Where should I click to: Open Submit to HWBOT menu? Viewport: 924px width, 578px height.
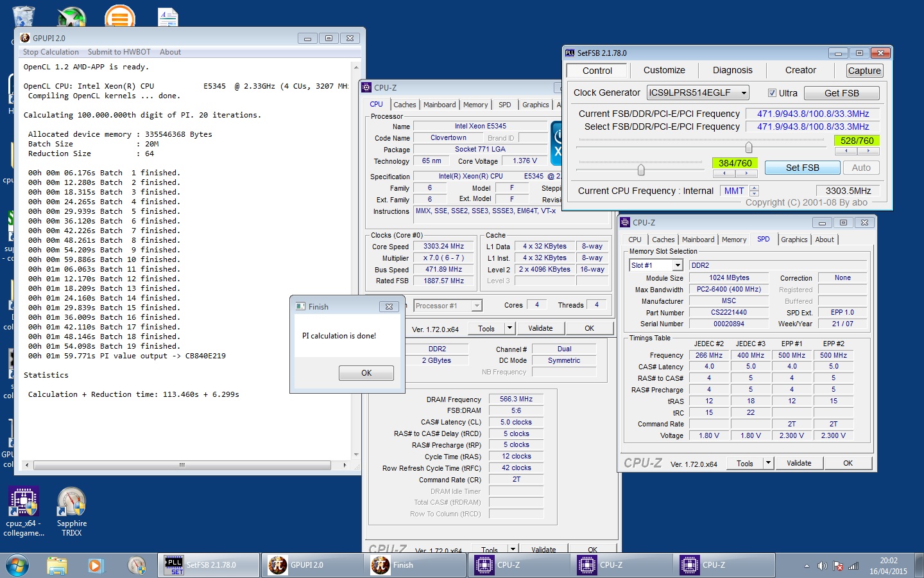119,52
